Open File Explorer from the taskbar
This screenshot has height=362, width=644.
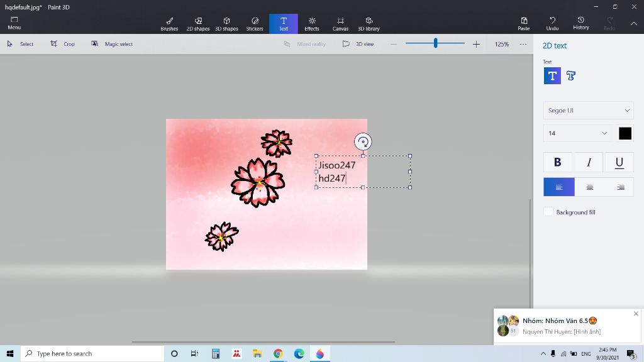(257, 353)
